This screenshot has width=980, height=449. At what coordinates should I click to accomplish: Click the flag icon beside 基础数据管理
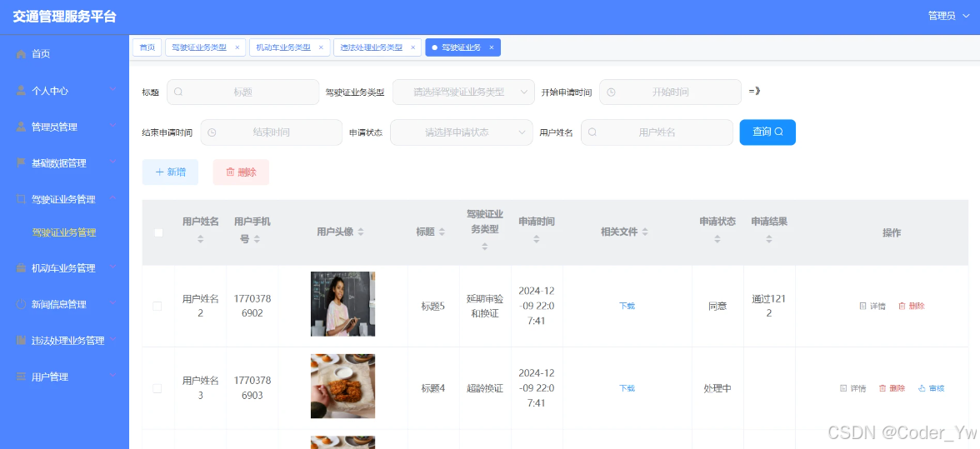pyautogui.click(x=22, y=163)
